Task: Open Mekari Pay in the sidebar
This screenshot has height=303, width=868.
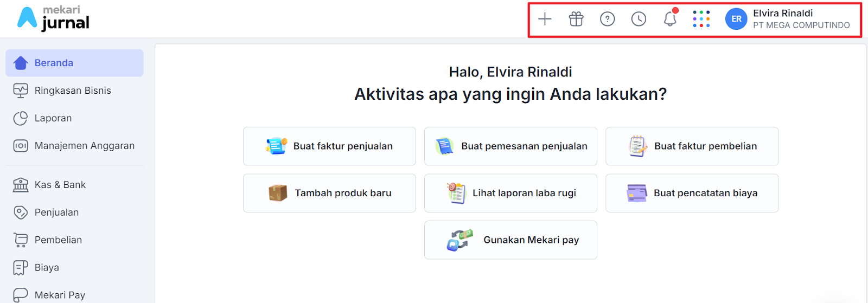Action: (74, 295)
